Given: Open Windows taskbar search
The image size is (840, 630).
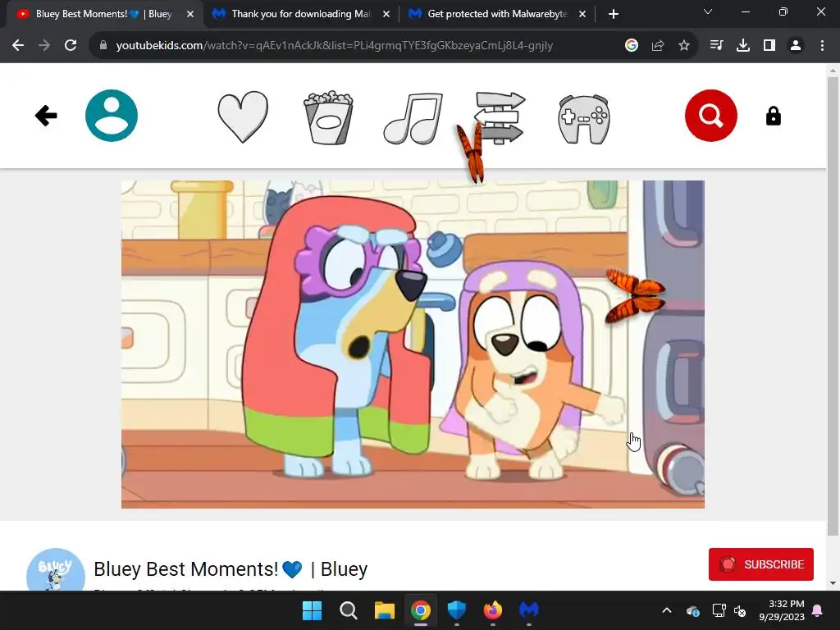Looking at the screenshot, I should click(x=348, y=610).
